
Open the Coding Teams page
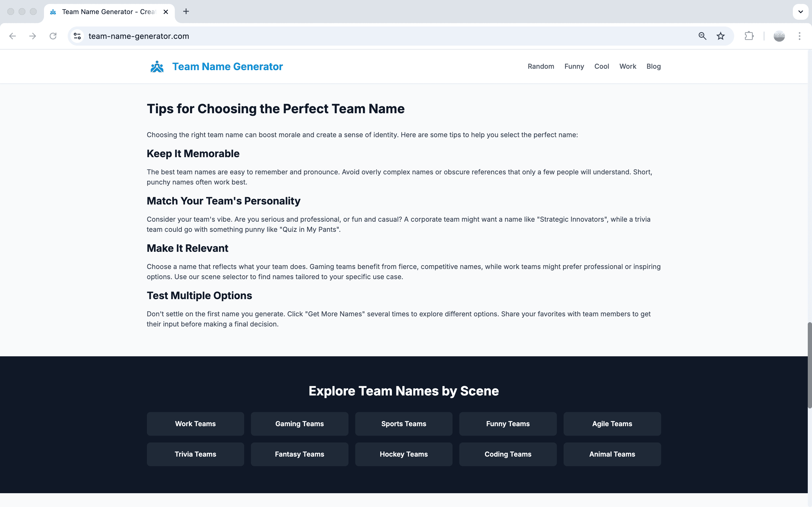pyautogui.click(x=508, y=454)
